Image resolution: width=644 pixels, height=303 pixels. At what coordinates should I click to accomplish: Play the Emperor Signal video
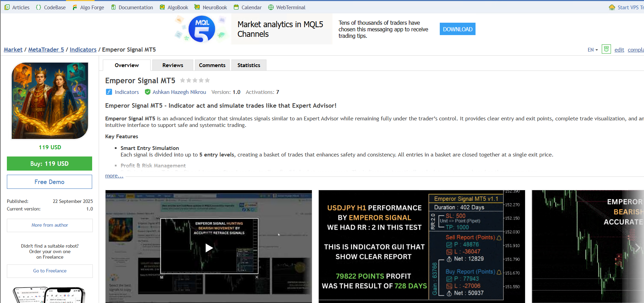tap(209, 248)
